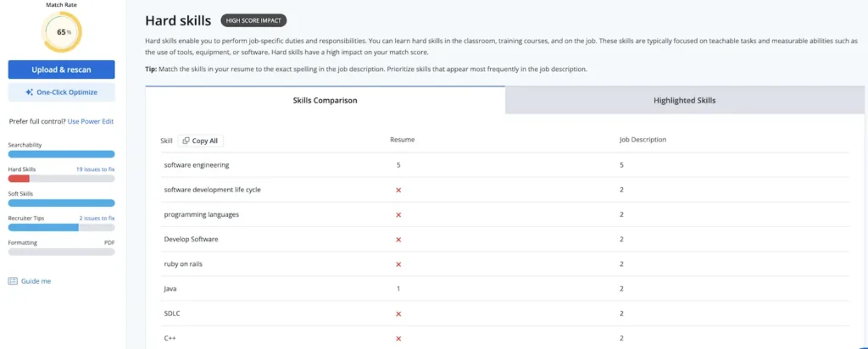Click the red X for software development life cycle
This screenshot has height=349, width=868.
pyautogui.click(x=398, y=190)
